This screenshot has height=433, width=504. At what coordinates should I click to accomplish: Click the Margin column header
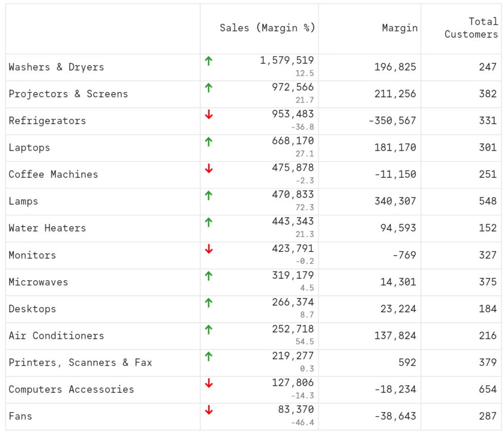(400, 28)
